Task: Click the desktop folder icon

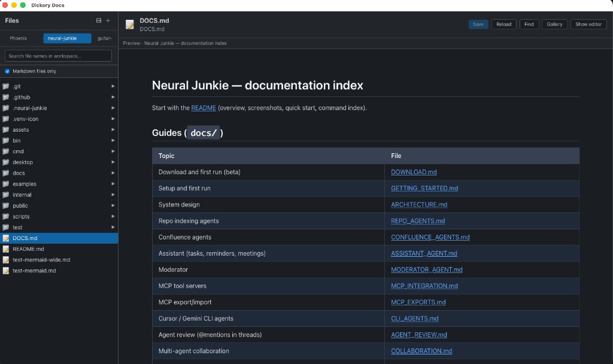Action: pyautogui.click(x=6, y=162)
